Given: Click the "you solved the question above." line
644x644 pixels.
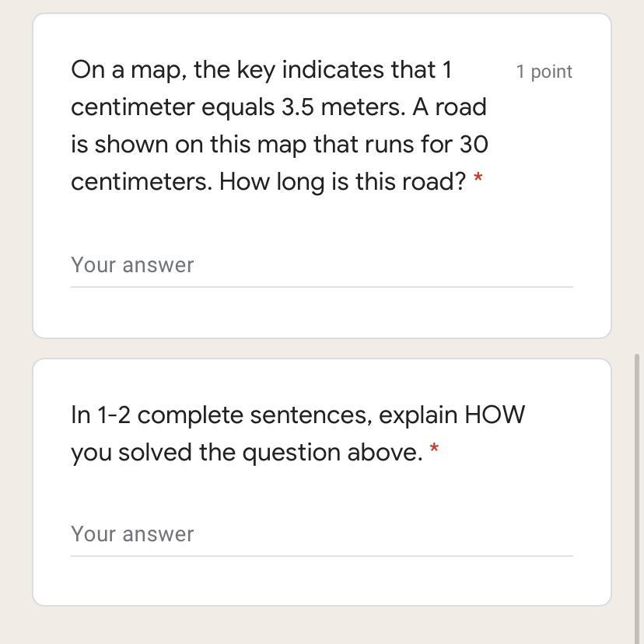Looking at the screenshot, I should click(247, 453).
